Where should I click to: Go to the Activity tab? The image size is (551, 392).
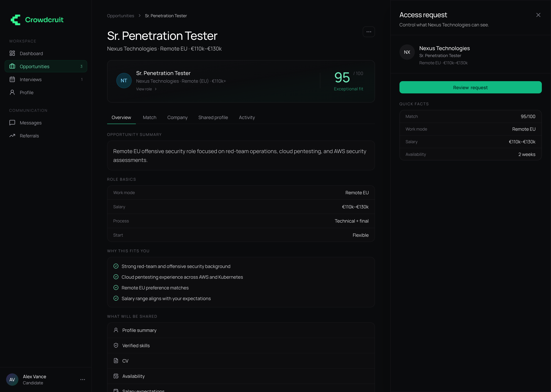(247, 118)
